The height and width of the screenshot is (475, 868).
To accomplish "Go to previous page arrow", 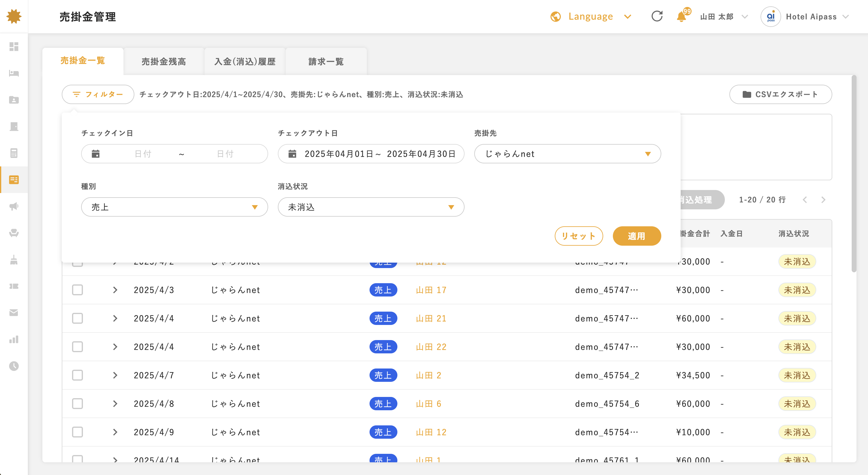I will coord(805,200).
